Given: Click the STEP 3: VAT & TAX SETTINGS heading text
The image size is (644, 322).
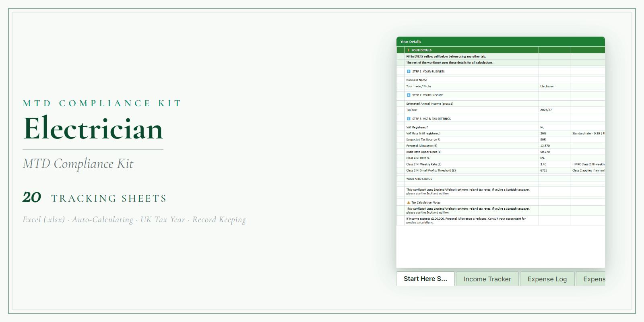Looking at the screenshot, I should coord(431,119).
